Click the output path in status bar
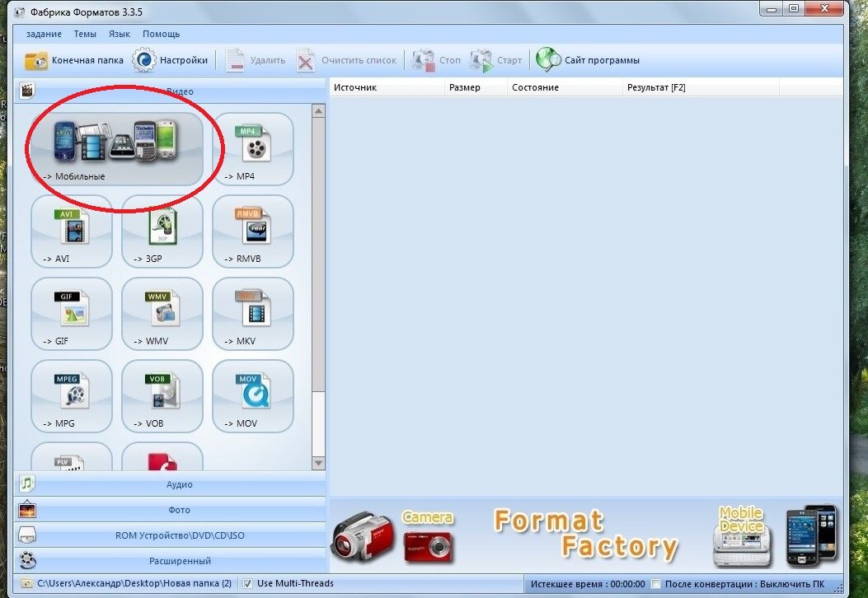Image resolution: width=868 pixels, height=598 pixels. coord(134,584)
